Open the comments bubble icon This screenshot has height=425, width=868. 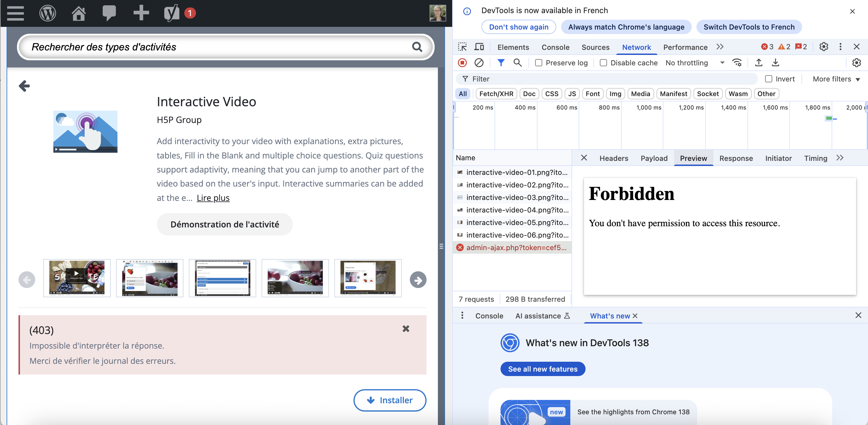click(109, 13)
